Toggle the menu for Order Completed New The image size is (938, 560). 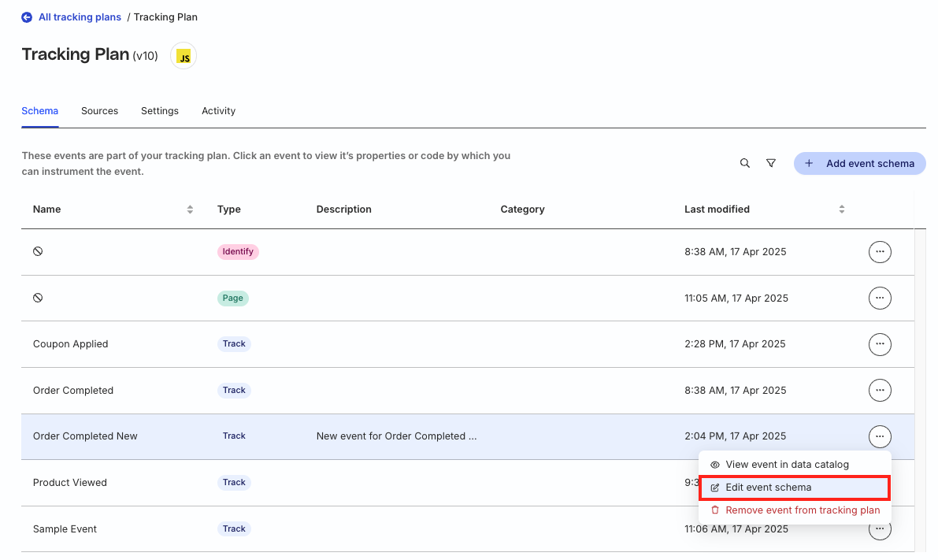879,436
